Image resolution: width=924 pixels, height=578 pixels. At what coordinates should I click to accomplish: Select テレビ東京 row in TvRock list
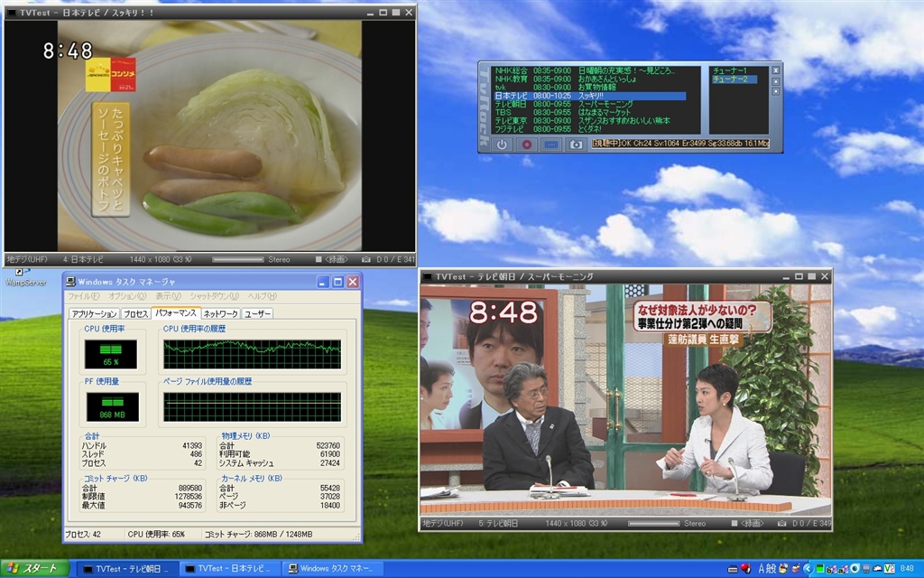pos(589,120)
